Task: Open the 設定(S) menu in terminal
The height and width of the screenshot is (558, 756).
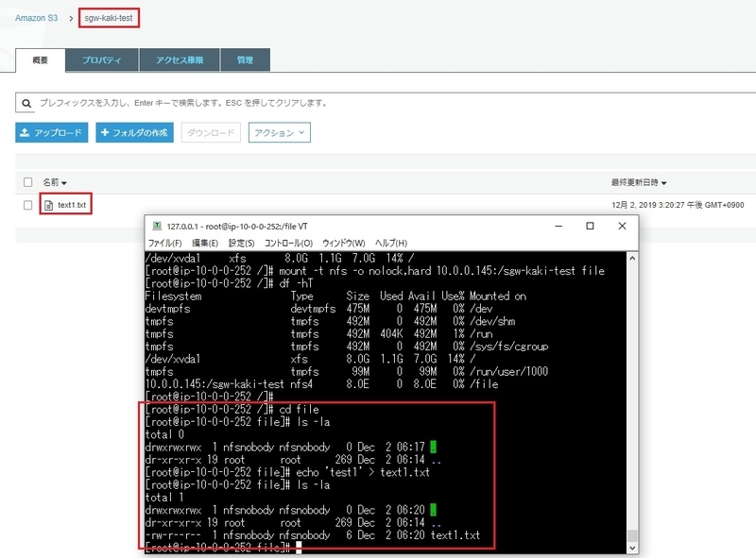Action: tap(241, 243)
